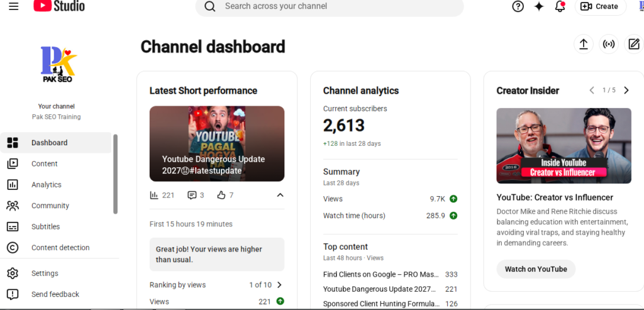Image resolution: width=644 pixels, height=310 pixels.
Task: Click the Community people icon
Action: click(x=13, y=205)
